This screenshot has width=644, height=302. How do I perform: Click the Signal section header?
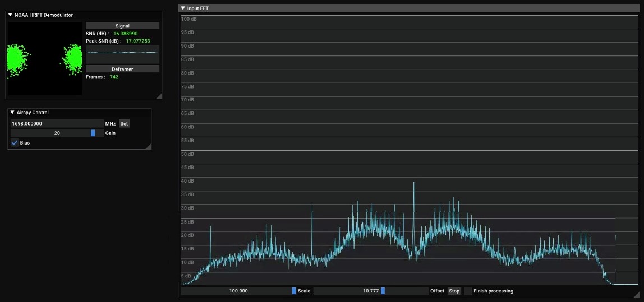pyautogui.click(x=122, y=26)
